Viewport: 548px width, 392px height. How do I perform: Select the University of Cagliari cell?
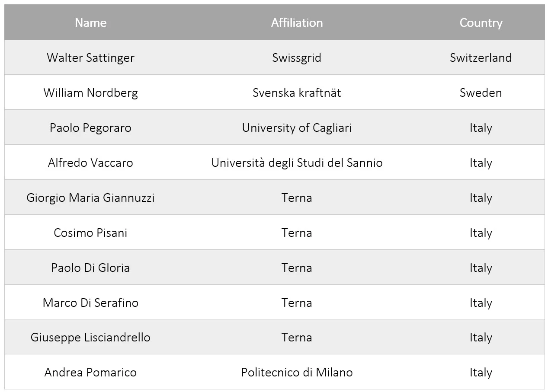coord(297,127)
